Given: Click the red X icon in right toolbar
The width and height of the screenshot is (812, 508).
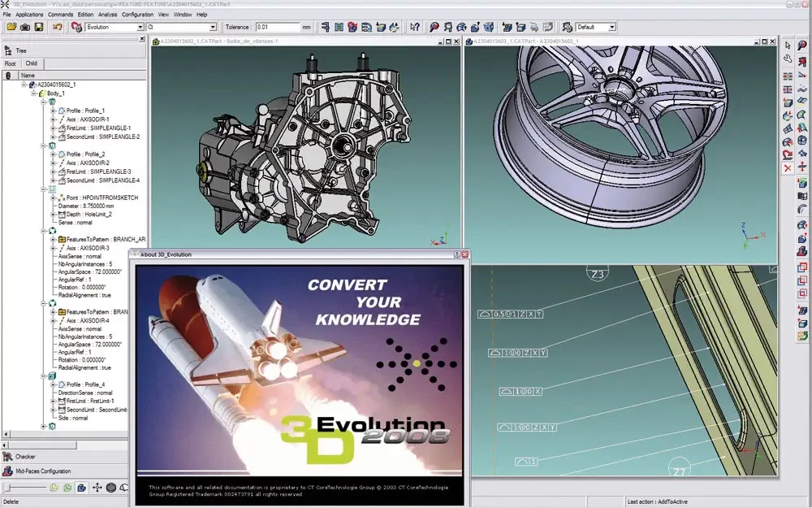Looking at the screenshot, I should 788,168.
